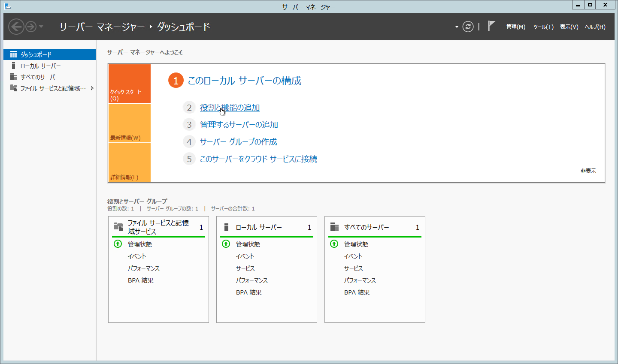The width and height of the screenshot is (618, 364).
Task: Click ローカル サーバー tile header
Action: pyautogui.click(x=267, y=227)
